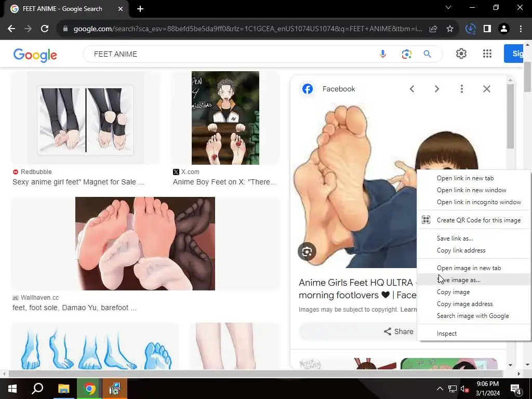Viewport: 532px width, 399px height.
Task: Select Create QR Code for this image
Action: 474,220
